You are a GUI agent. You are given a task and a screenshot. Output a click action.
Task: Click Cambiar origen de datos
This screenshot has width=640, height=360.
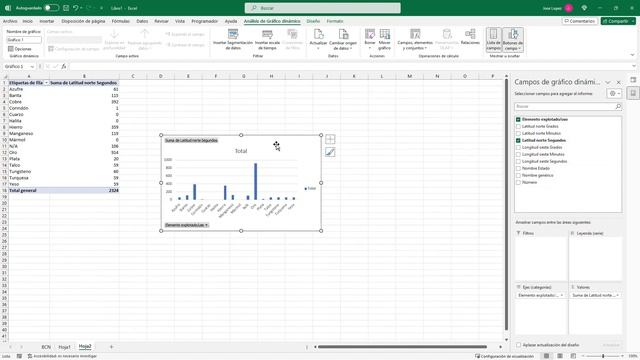[343, 40]
